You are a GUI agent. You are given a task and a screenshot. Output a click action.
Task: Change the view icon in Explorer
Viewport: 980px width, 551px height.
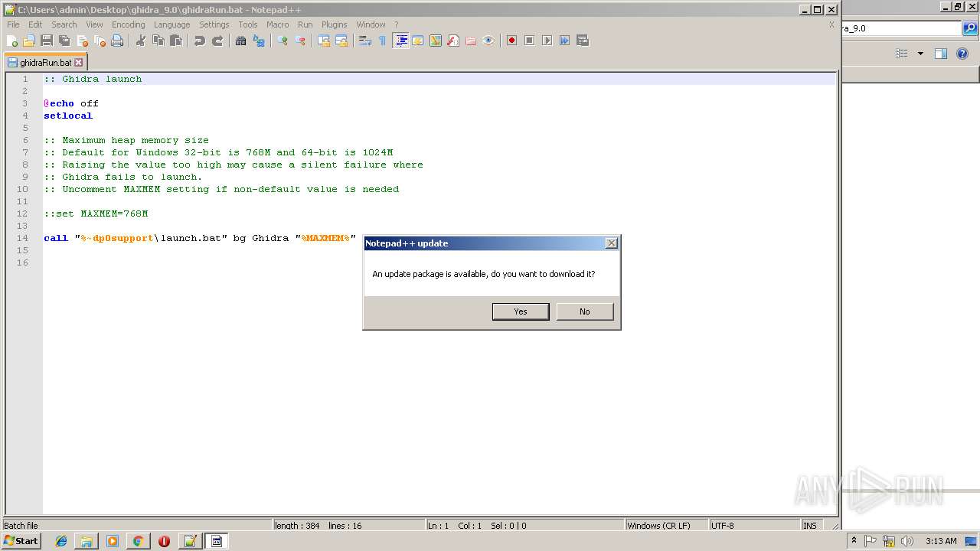902,54
